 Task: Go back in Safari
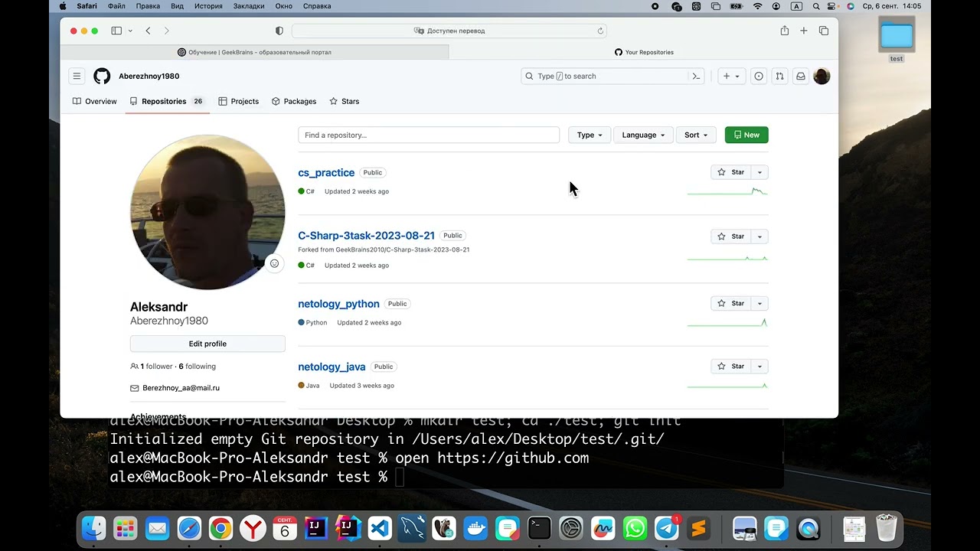148,31
